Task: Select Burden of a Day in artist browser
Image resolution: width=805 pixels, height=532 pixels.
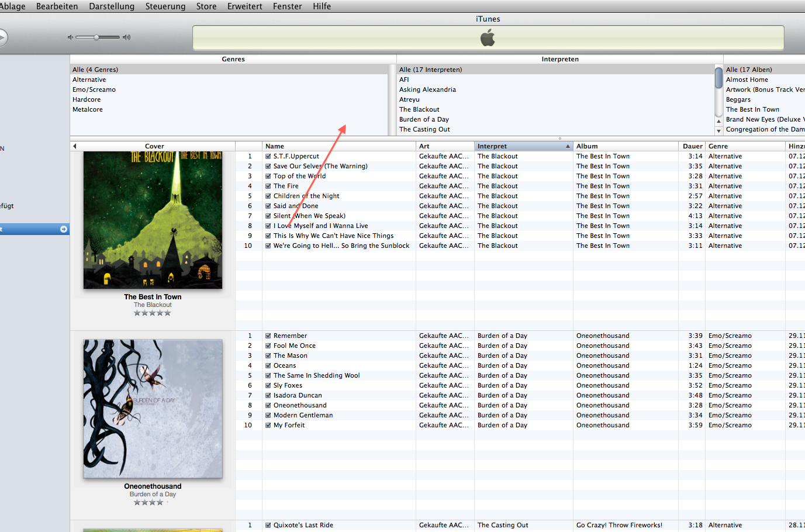Action: (x=555, y=119)
